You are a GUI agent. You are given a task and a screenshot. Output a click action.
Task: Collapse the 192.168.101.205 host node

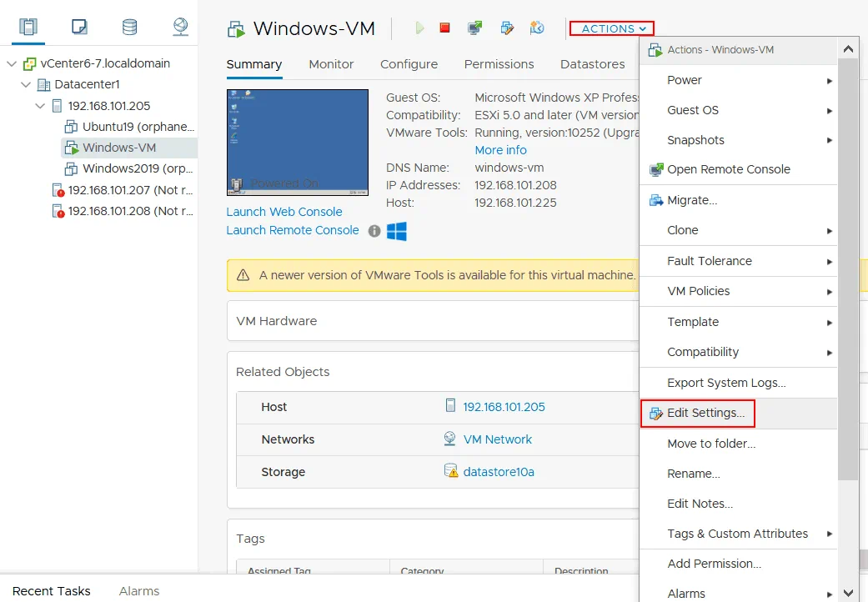[40, 106]
